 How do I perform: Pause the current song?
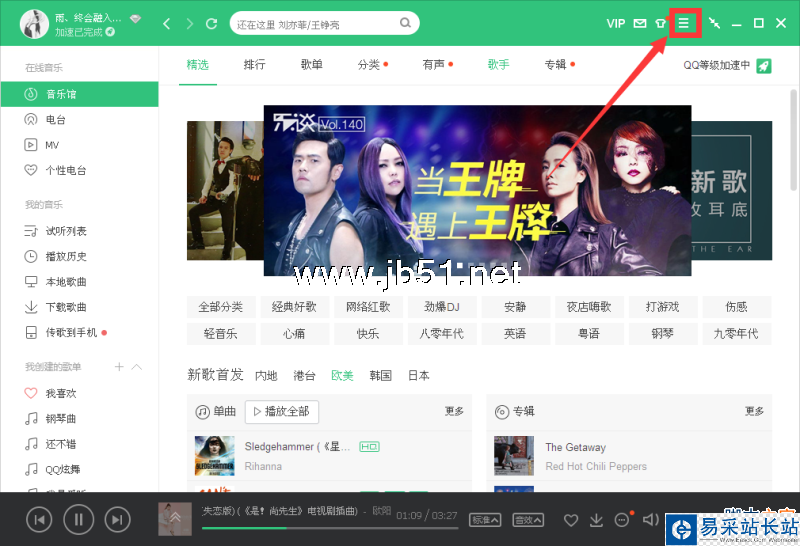[79, 519]
